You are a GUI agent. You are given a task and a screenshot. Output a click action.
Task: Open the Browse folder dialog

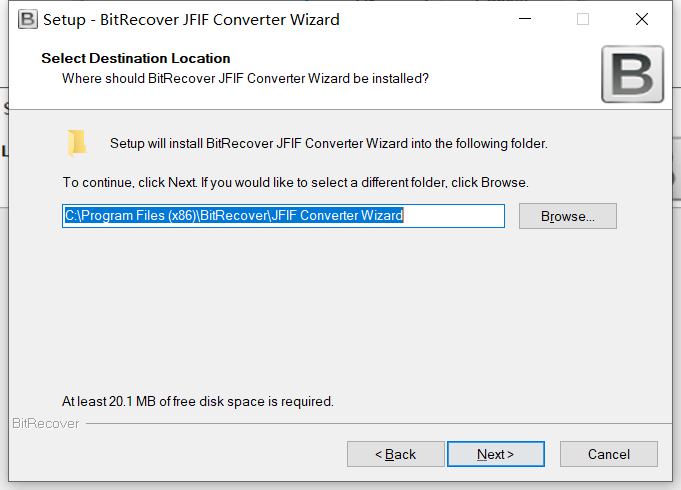pyautogui.click(x=568, y=216)
